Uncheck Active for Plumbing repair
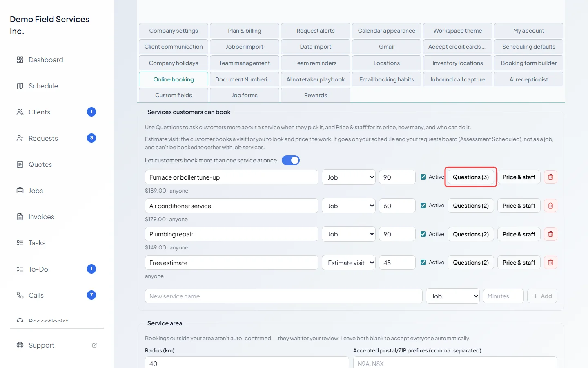The height and width of the screenshot is (368, 588). [x=423, y=234]
